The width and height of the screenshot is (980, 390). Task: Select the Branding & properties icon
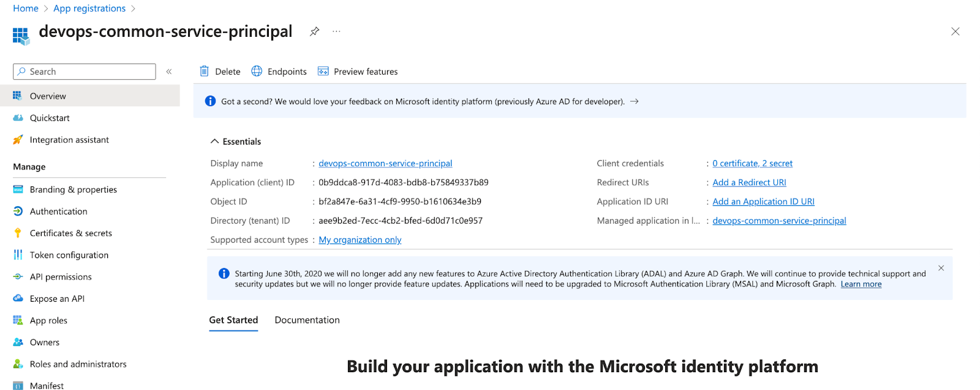[x=18, y=189]
